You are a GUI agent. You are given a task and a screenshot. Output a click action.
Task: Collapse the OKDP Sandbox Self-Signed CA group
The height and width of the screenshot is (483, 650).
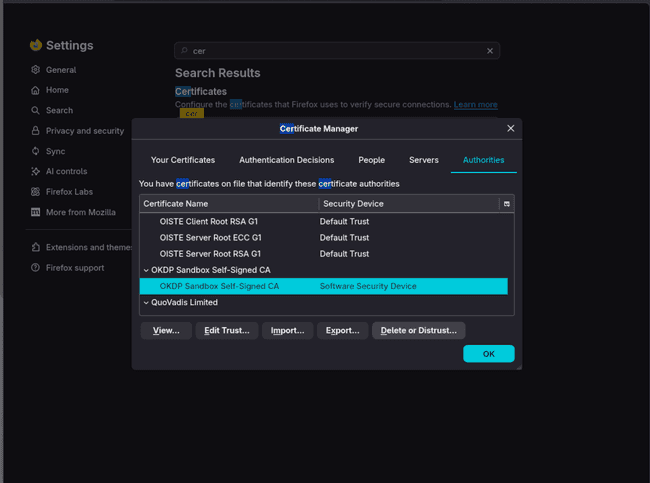click(146, 270)
